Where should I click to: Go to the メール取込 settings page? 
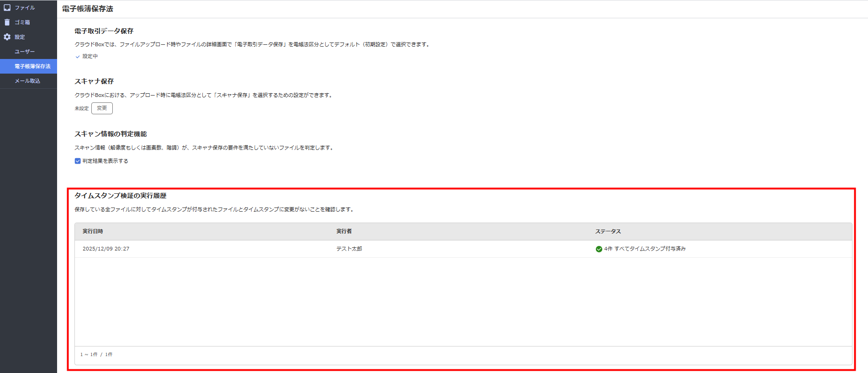27,81
